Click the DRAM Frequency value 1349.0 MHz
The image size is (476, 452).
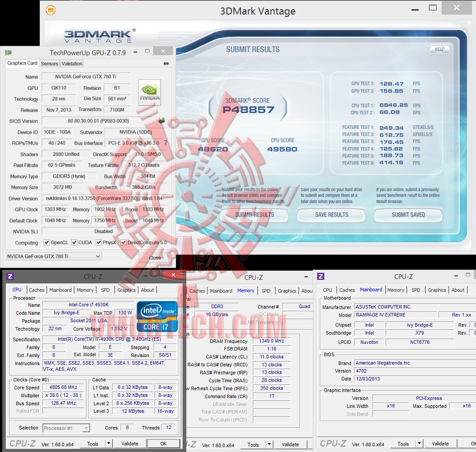271,341
